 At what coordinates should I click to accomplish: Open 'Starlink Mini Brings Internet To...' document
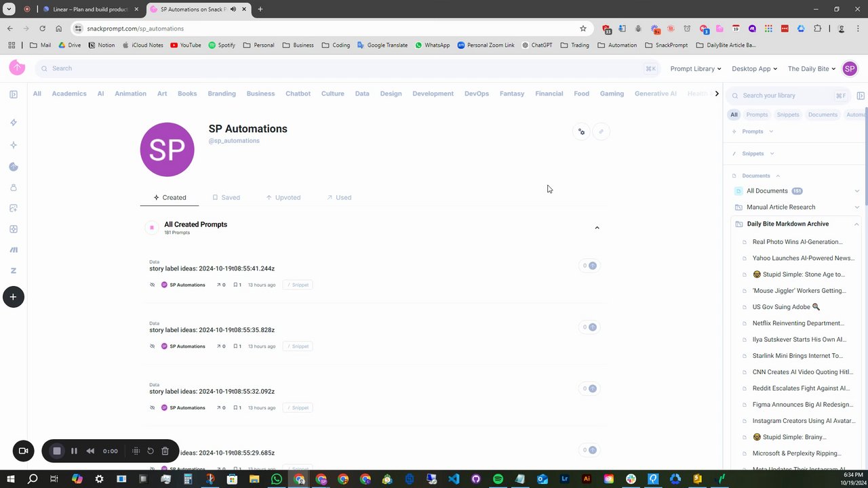coord(797,356)
